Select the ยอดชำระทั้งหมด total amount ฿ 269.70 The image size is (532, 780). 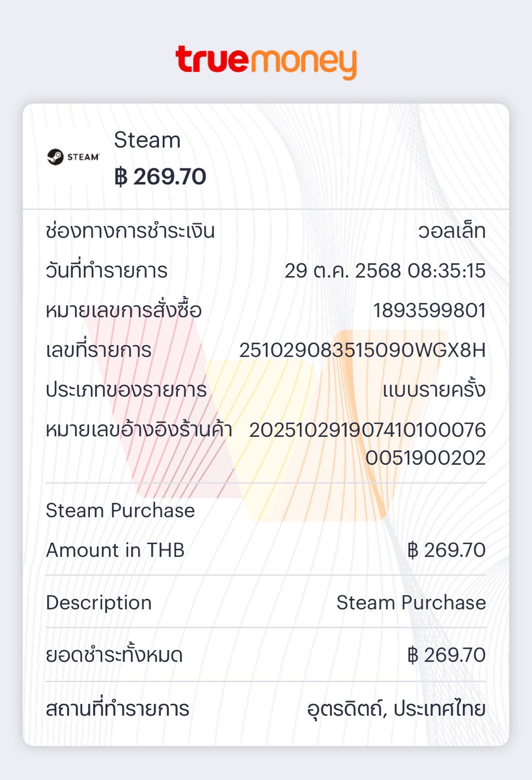pos(446,655)
